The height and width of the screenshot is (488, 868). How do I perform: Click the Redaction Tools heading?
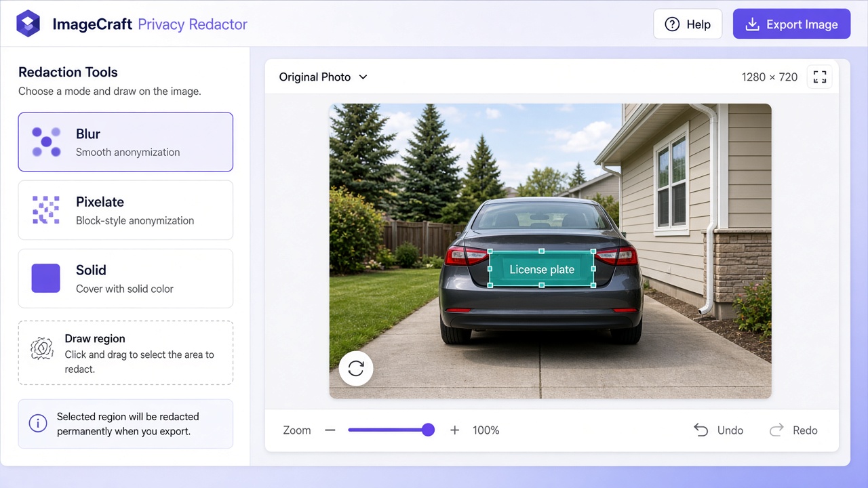pos(68,72)
